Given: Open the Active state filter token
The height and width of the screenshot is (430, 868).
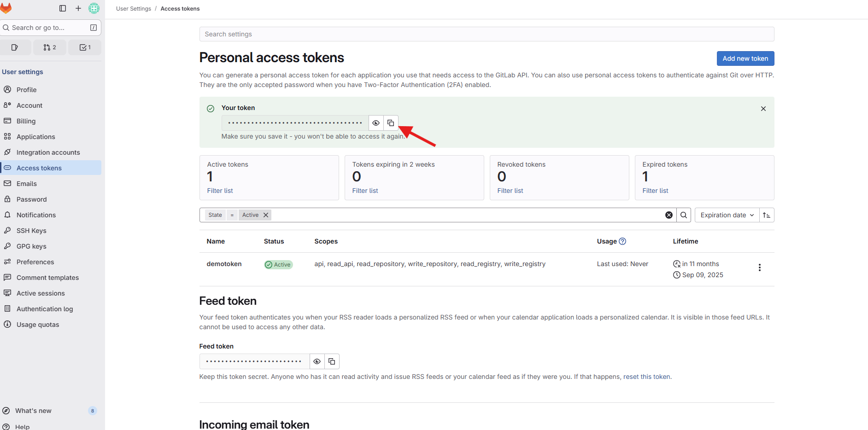Looking at the screenshot, I should (x=250, y=215).
